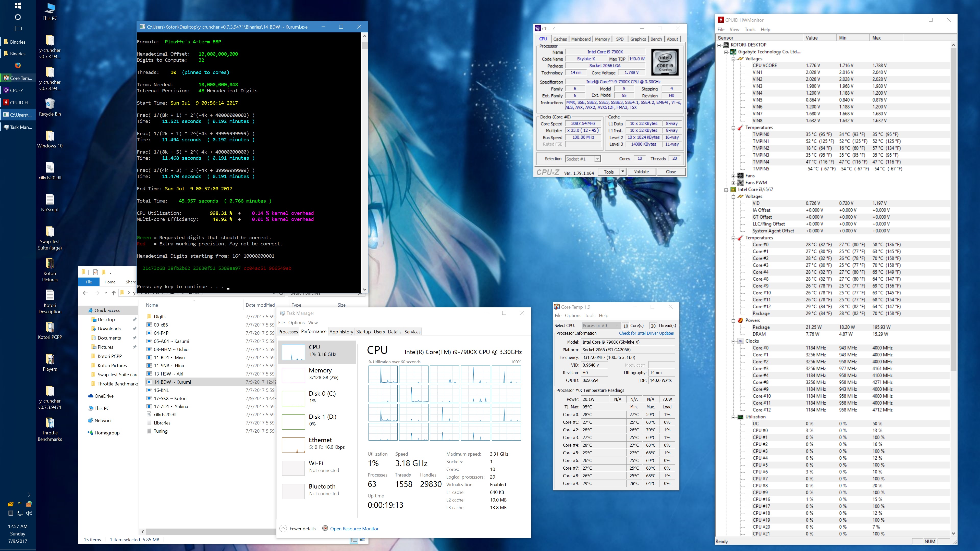Click the CPU-Z Tools dropdown arrow
Viewport: 980px width, 551px height.
pyautogui.click(x=623, y=172)
